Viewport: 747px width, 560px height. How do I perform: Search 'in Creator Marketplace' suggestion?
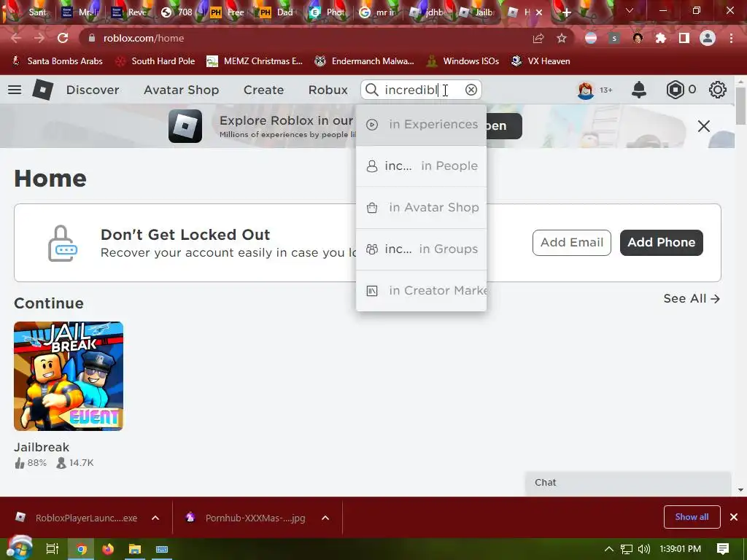click(x=421, y=290)
